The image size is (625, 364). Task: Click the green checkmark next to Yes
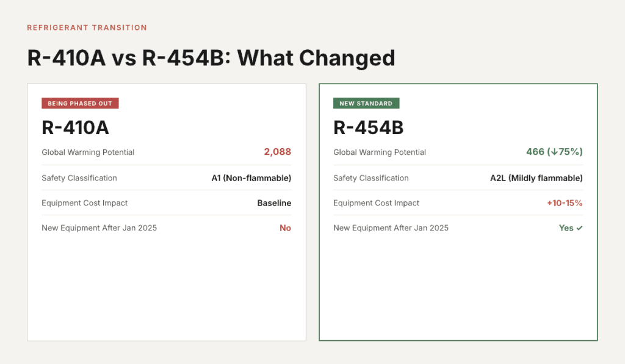click(579, 228)
